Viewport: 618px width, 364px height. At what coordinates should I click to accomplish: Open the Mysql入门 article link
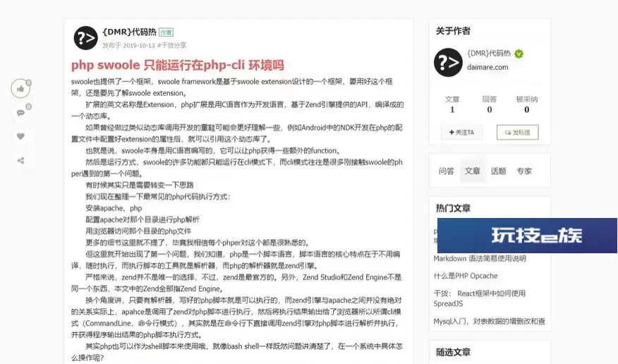click(489, 322)
